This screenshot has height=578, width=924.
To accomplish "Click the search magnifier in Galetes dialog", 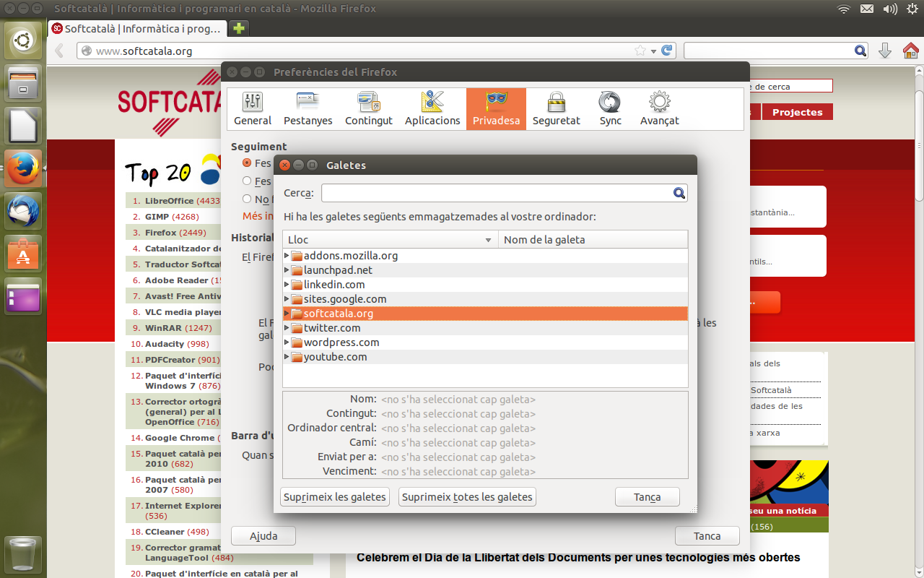I will tap(679, 193).
